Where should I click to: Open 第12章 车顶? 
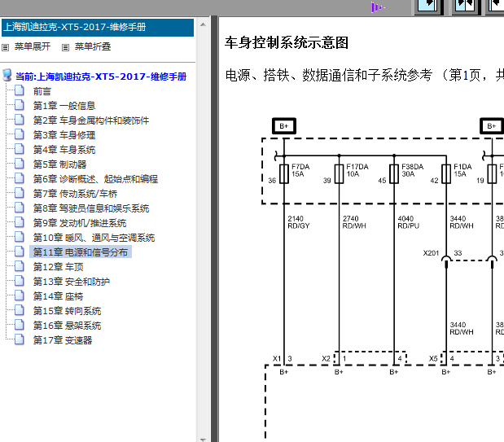pos(58,267)
